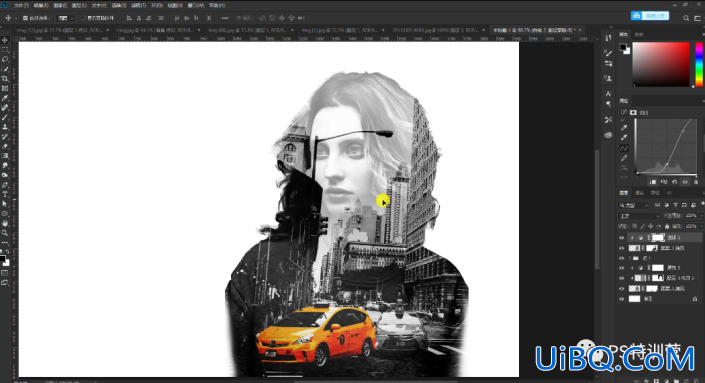Click the foreground/background swatches in Color panel
705x383 pixels.
[625, 49]
